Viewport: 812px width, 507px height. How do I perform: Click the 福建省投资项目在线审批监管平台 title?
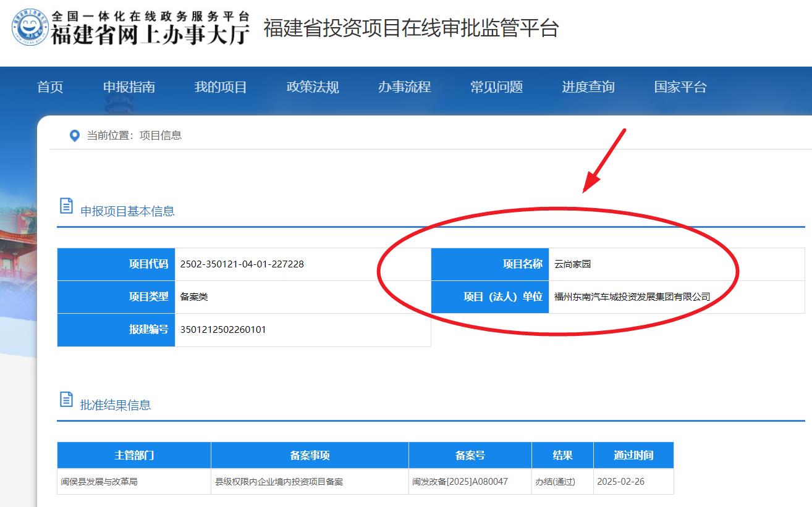click(411, 28)
